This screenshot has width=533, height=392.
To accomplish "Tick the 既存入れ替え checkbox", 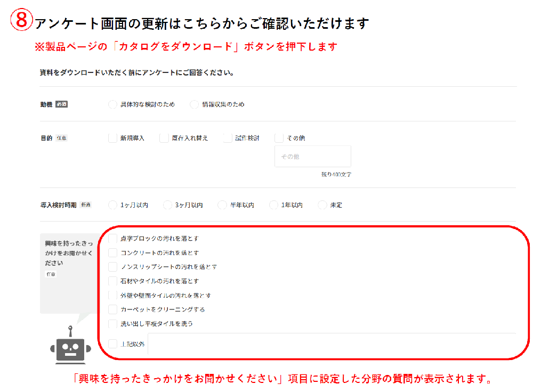I will [x=164, y=138].
